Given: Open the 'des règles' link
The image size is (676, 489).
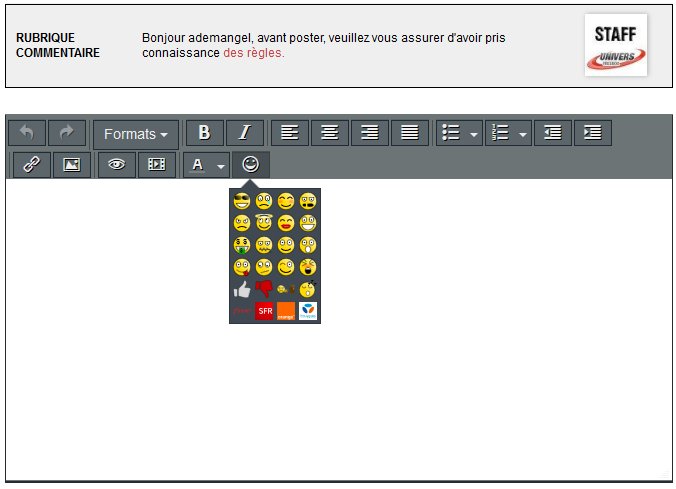Looking at the screenshot, I should tap(254, 53).
